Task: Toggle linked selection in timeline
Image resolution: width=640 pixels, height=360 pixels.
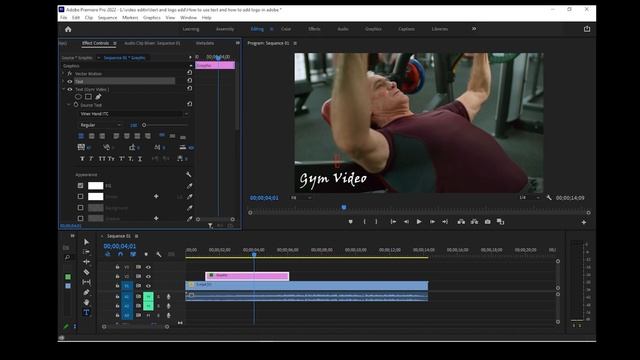Action: click(x=133, y=254)
